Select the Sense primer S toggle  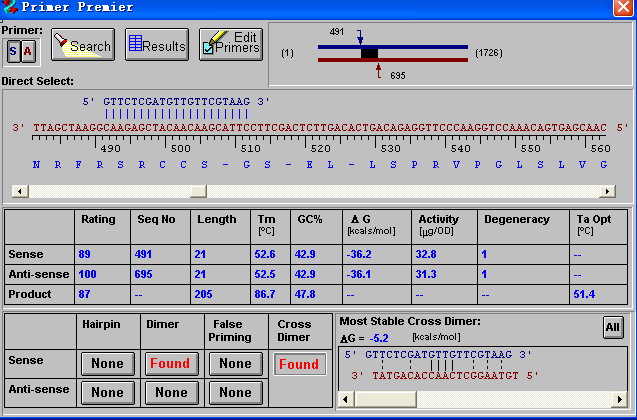tap(13, 51)
